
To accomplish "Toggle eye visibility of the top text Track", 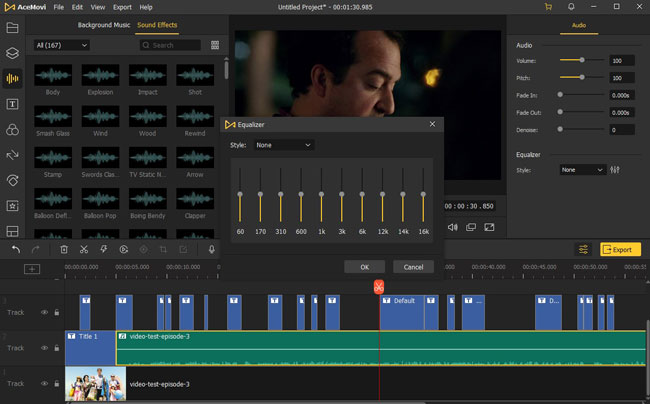I will click(x=44, y=312).
